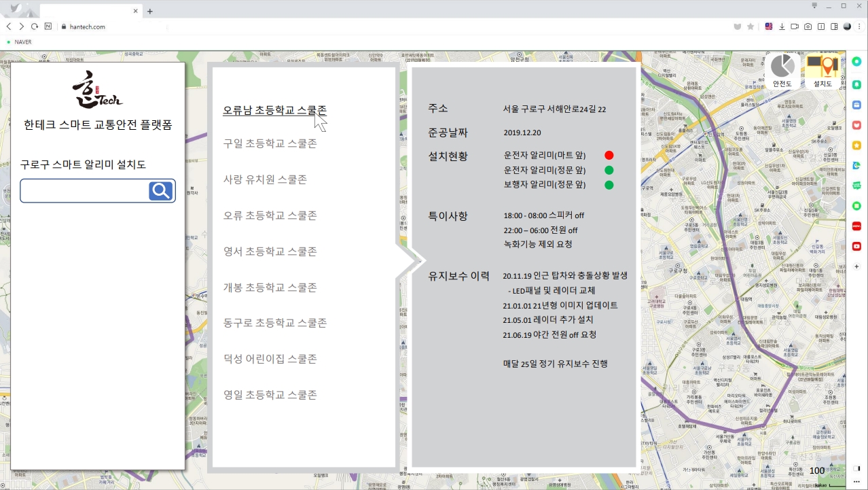Open a new browser tab

[150, 11]
